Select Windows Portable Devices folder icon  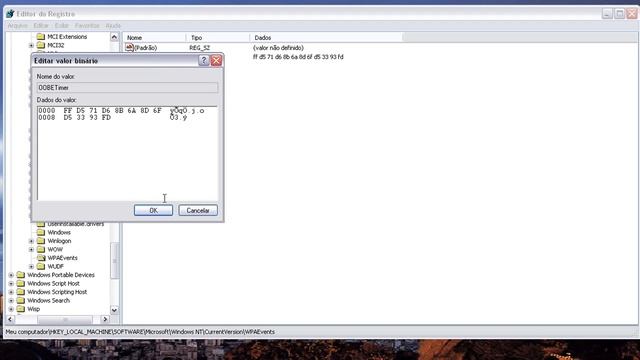(x=21, y=275)
